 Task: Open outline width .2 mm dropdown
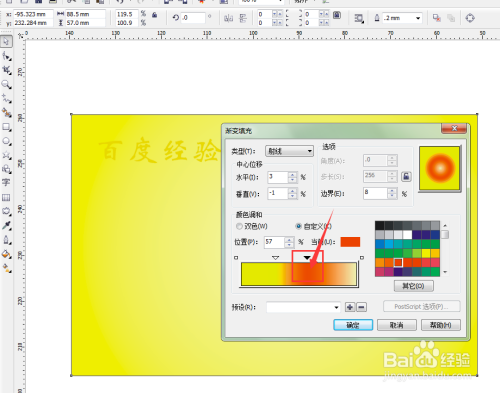pos(418,18)
